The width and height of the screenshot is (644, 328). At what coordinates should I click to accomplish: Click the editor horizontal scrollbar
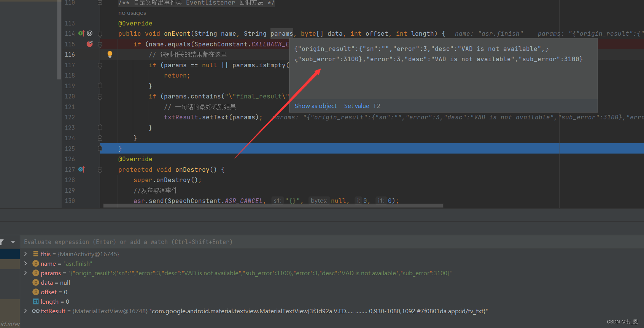tap(273, 206)
